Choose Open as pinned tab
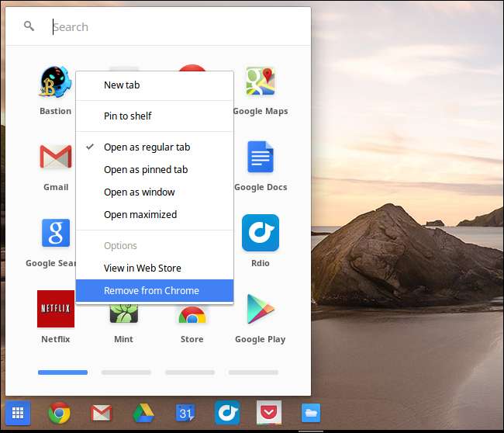This screenshot has height=433, width=504. point(146,169)
